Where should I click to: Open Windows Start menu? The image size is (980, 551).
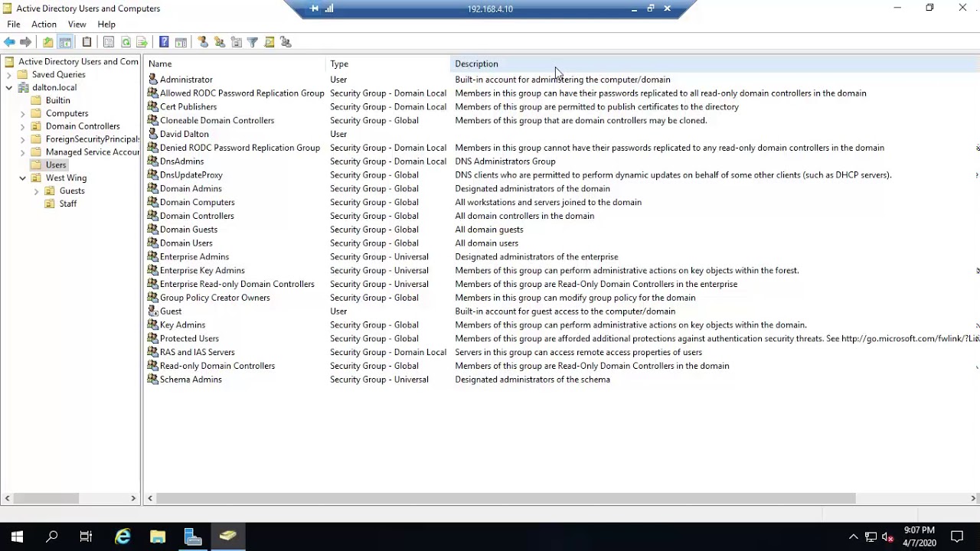pyautogui.click(x=17, y=536)
